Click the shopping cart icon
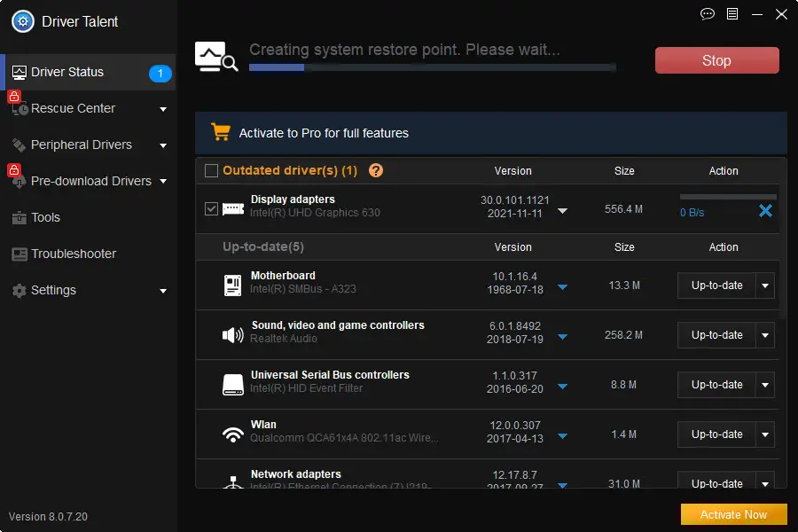Screen dimensions: 798x532 point(221,132)
